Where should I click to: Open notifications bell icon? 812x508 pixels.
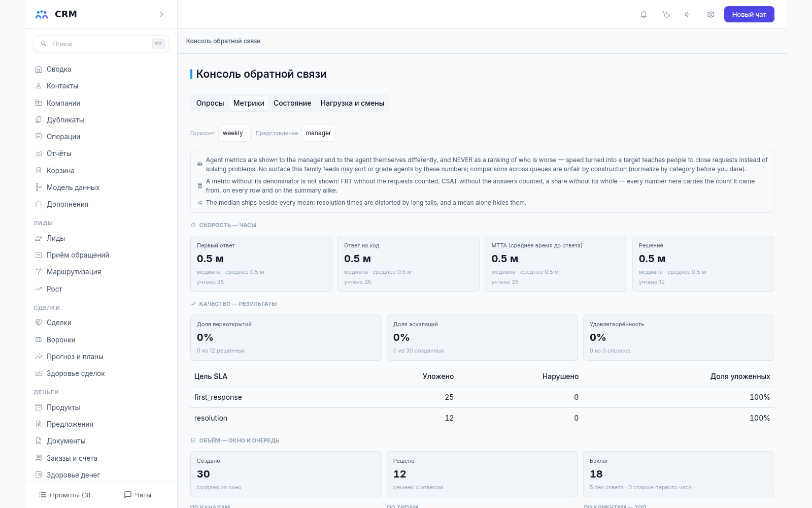coord(644,14)
